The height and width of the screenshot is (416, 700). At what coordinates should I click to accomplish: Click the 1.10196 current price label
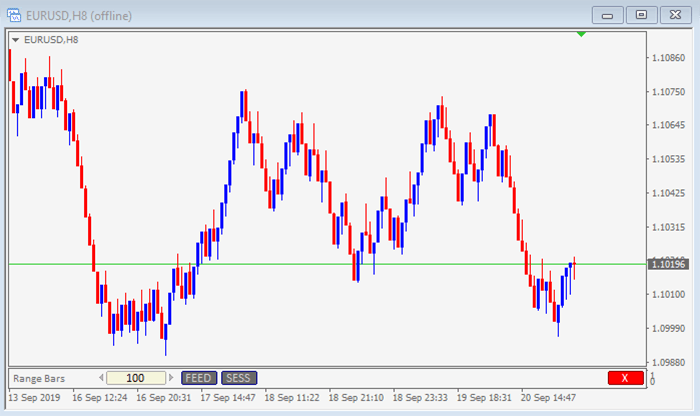[666, 264]
